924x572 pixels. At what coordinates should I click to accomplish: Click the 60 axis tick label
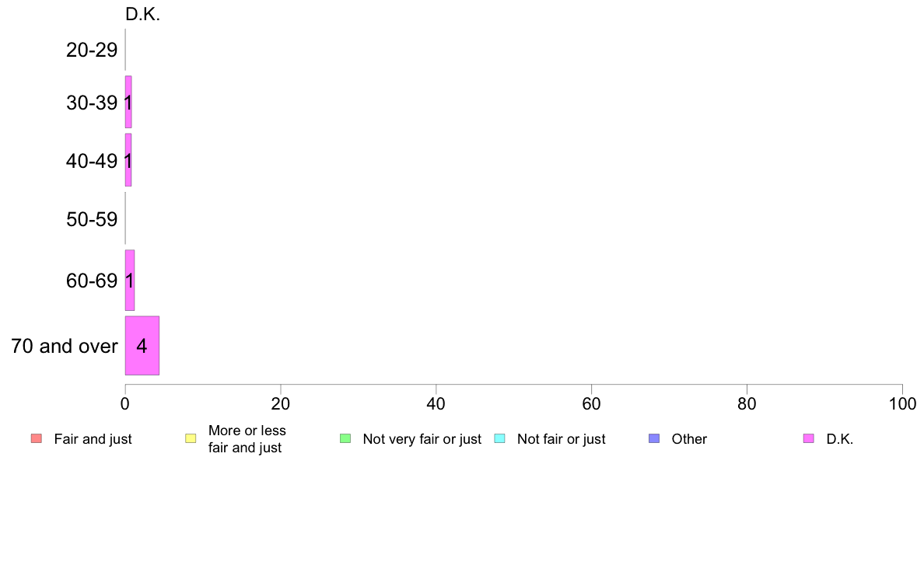point(592,403)
